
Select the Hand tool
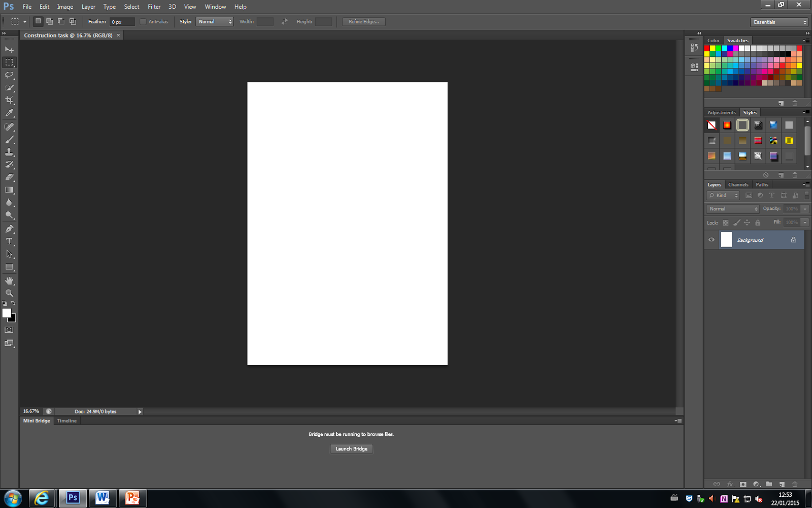click(9, 280)
